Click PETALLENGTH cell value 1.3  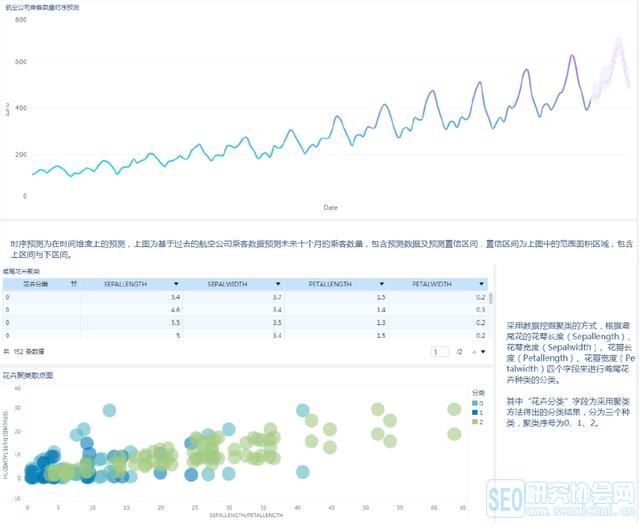click(381, 322)
